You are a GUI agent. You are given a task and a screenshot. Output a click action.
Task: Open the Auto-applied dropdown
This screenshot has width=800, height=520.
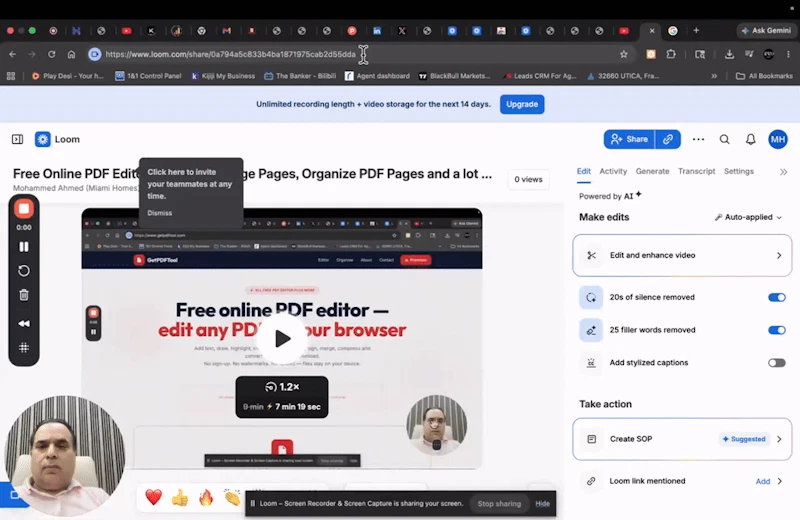[748, 217]
